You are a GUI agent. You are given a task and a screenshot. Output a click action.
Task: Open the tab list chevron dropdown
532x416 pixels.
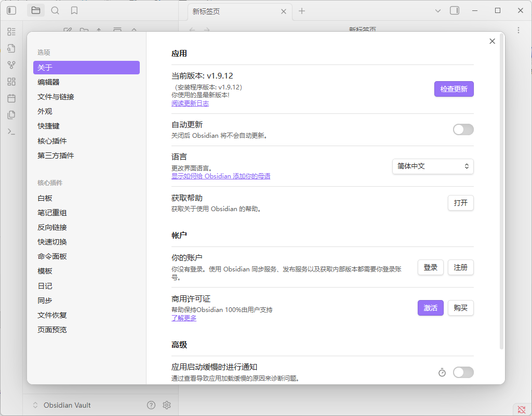pos(438,10)
